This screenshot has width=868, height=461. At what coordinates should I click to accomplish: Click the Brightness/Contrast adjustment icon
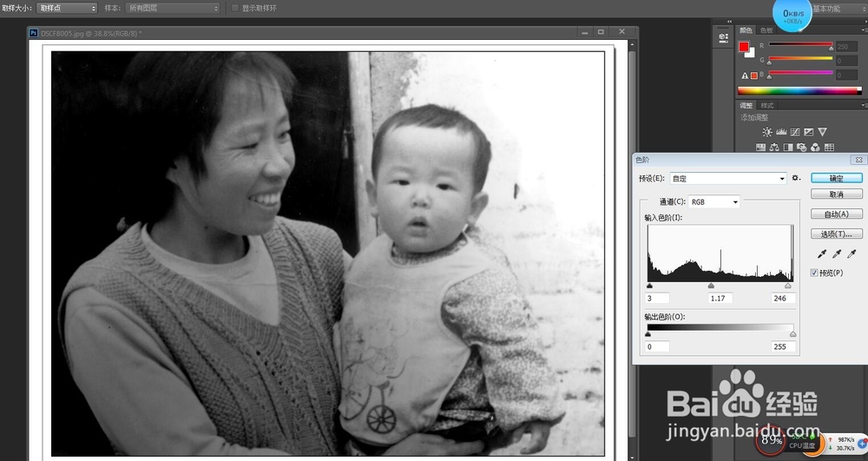[x=766, y=132]
